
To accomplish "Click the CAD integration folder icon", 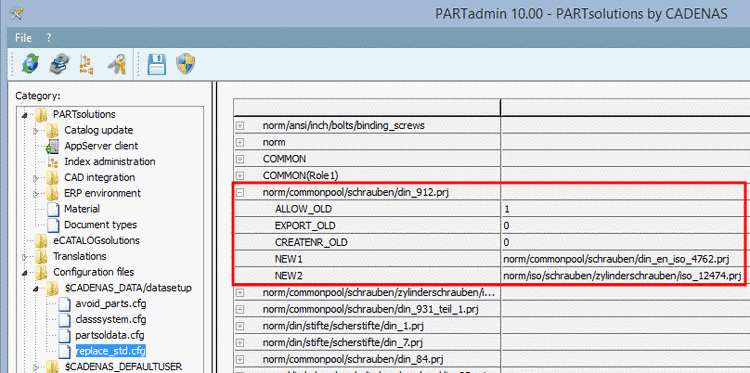I will point(53,177).
